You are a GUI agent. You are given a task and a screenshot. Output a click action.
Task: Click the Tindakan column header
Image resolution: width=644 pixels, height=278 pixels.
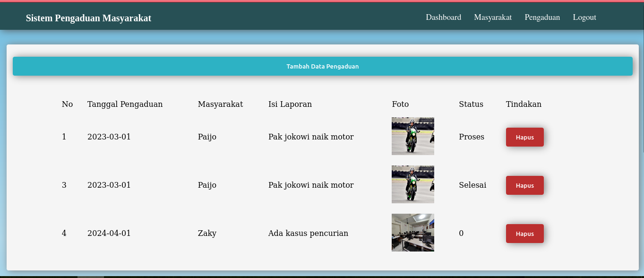point(524,104)
